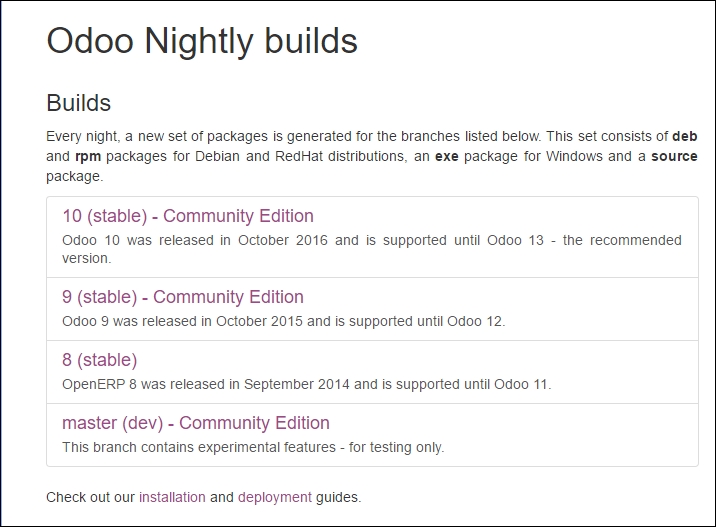Click the bold word rpm
Viewport: 716px width, 527px height.
tap(88, 156)
